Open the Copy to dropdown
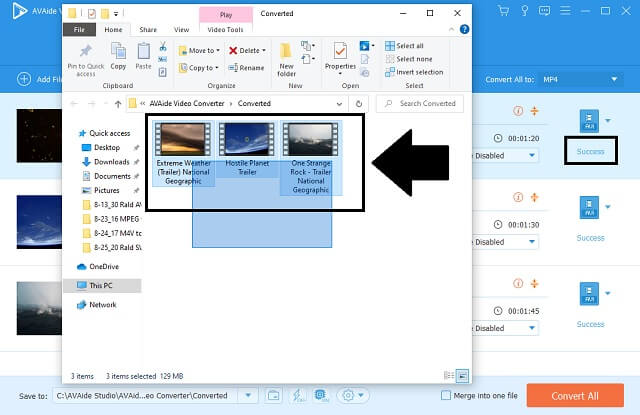This screenshot has height=415, width=640. point(199,68)
